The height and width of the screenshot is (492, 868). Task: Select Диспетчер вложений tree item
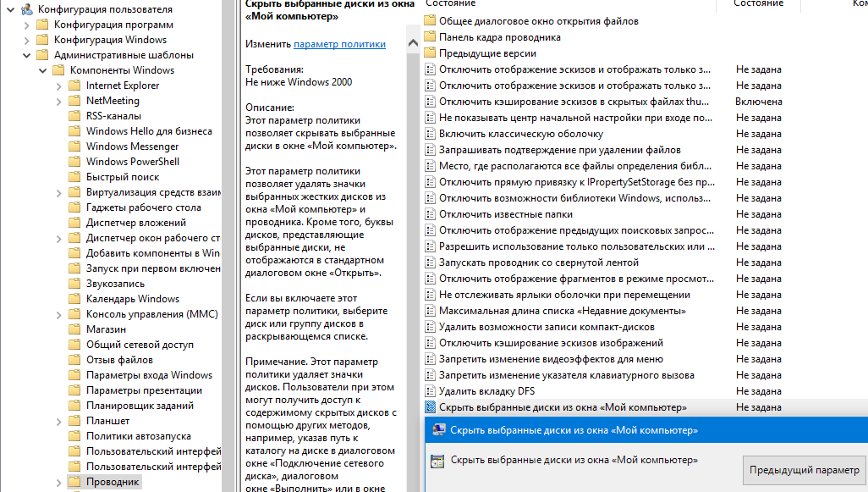[x=136, y=223]
